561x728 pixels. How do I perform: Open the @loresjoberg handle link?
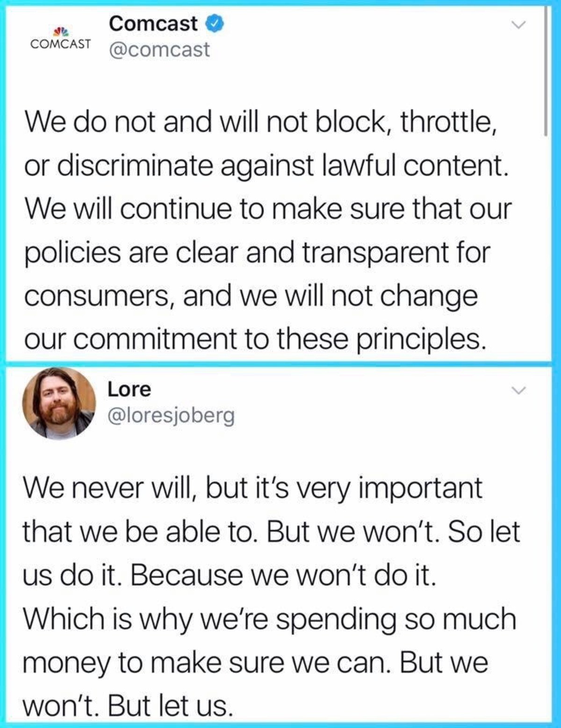point(171,415)
